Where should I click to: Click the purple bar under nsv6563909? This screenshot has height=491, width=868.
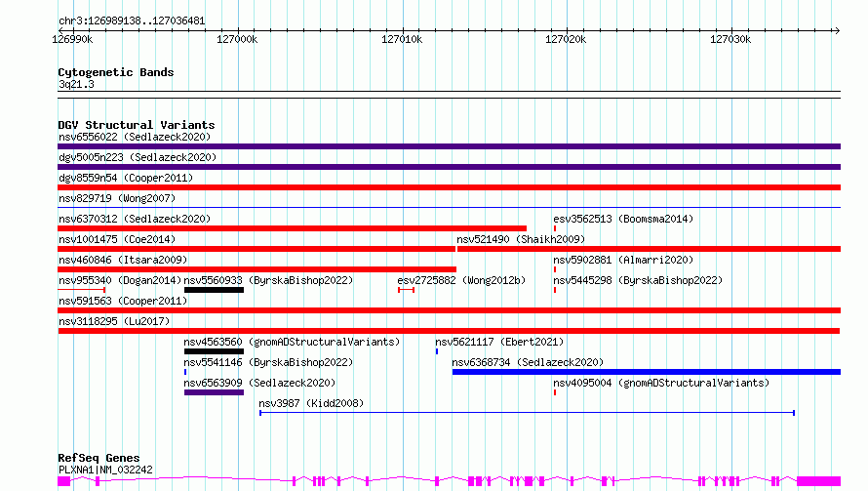[215, 392]
